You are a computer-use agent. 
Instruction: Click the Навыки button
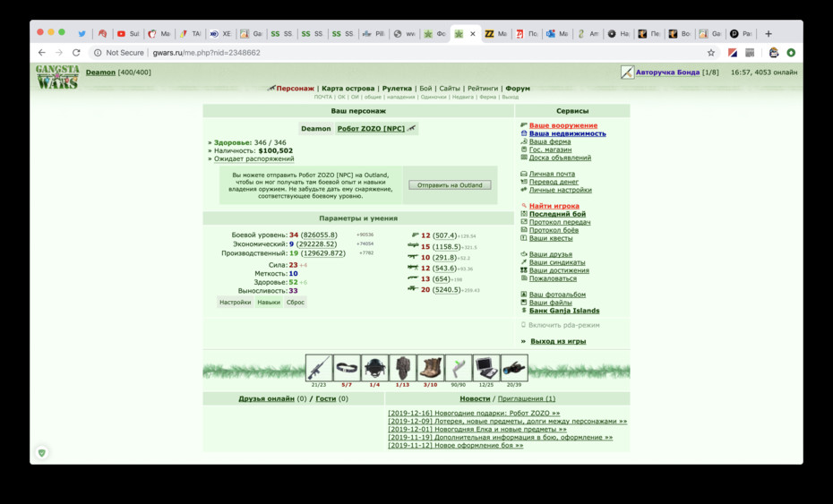pos(269,303)
